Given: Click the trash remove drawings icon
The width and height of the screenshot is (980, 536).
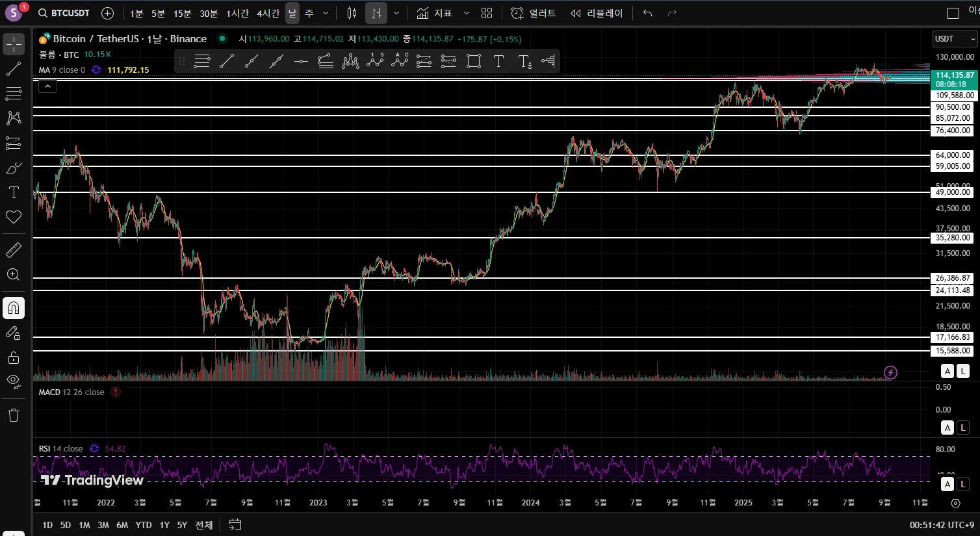Looking at the screenshot, I should pos(14,415).
